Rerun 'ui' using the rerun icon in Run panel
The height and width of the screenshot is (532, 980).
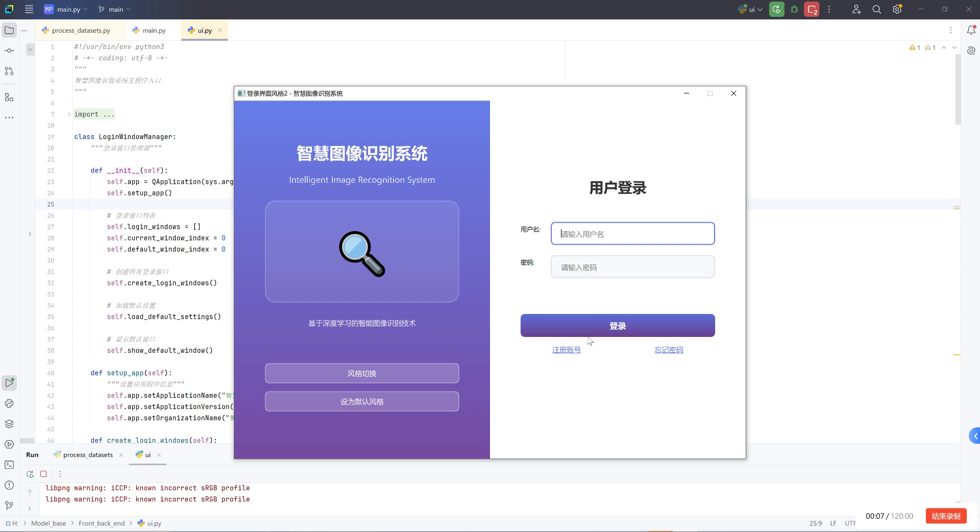(30, 474)
